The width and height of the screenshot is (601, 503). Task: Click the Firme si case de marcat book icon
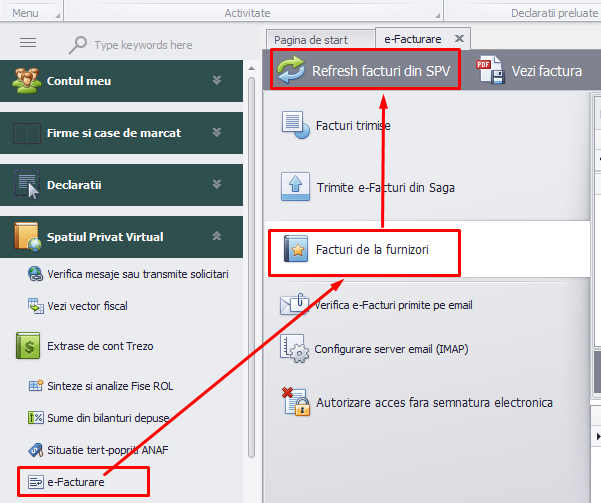[27, 133]
